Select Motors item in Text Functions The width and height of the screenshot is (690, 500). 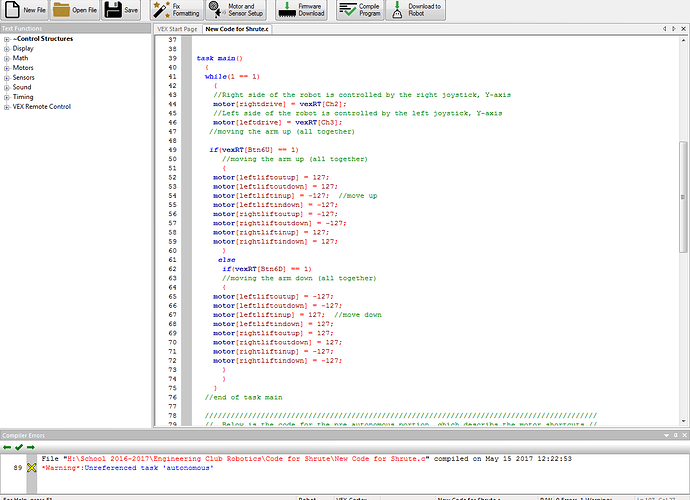pyautogui.click(x=23, y=68)
